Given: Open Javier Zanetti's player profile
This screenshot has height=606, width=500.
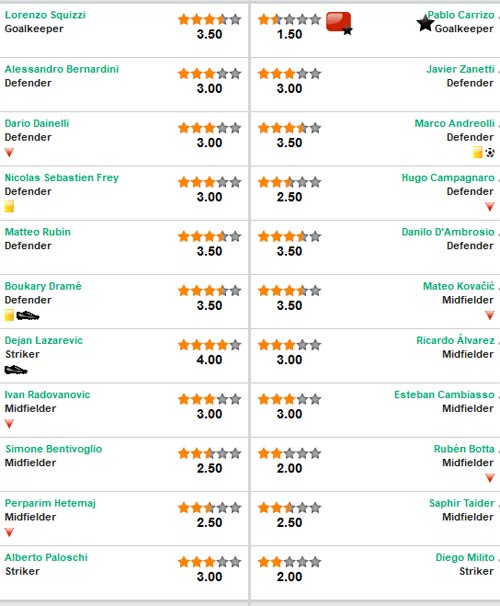Looking at the screenshot, I should [x=460, y=69].
